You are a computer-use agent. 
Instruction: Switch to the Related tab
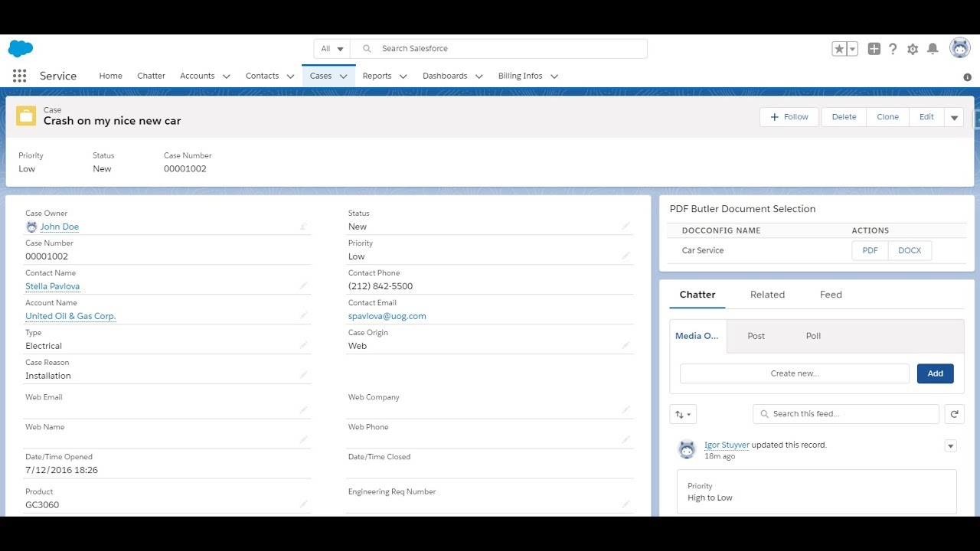point(767,295)
